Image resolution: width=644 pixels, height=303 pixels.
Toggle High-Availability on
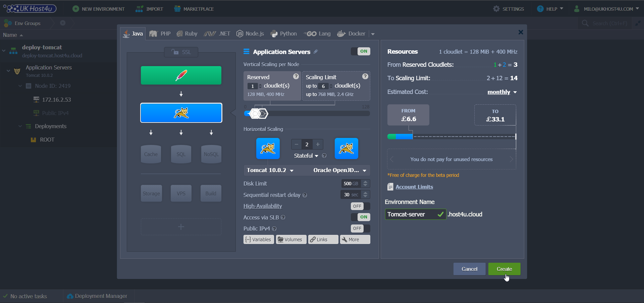[x=360, y=206]
